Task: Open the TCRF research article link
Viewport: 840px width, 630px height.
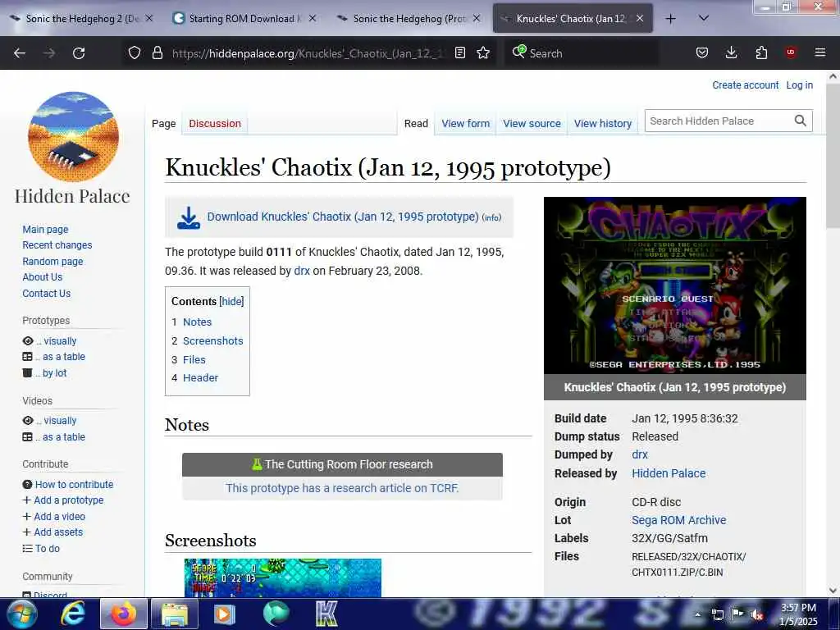Action: 342,488
